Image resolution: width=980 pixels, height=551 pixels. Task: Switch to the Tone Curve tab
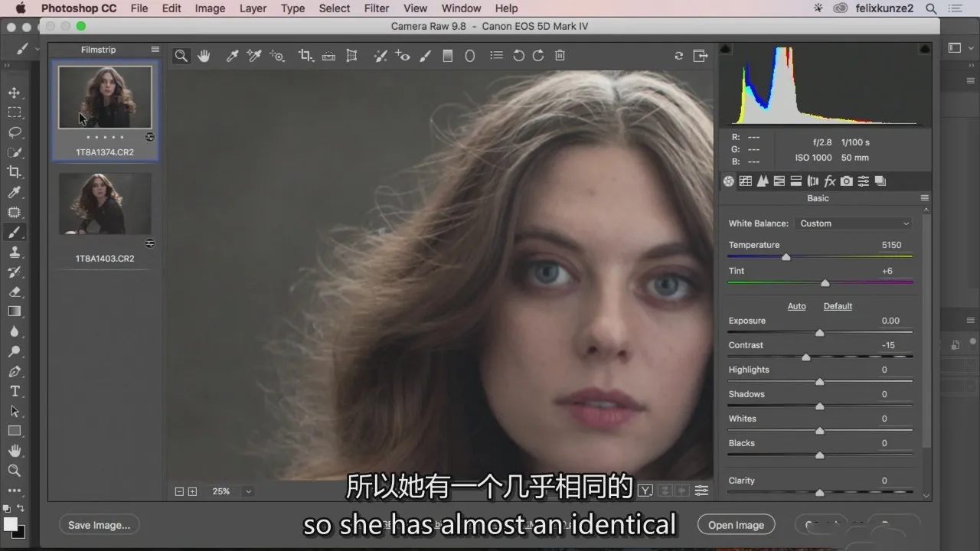click(x=746, y=181)
